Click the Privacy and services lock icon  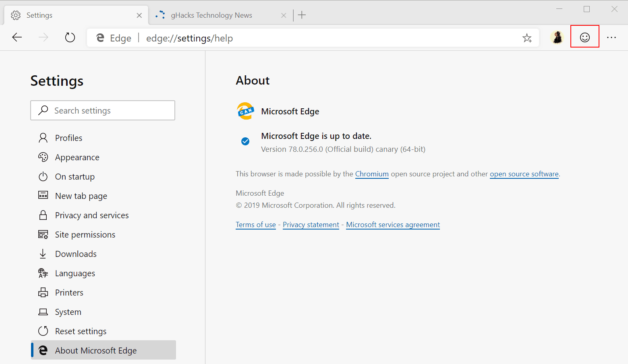[43, 215]
